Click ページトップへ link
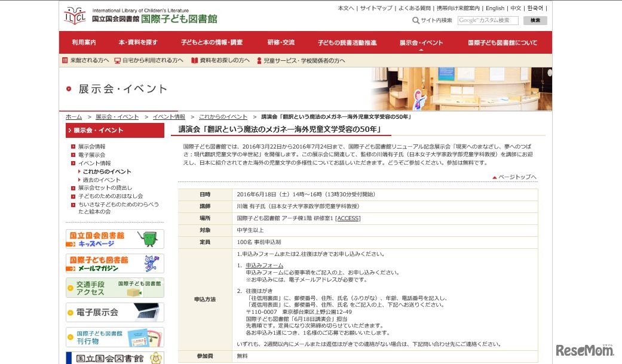 [x=517, y=177]
